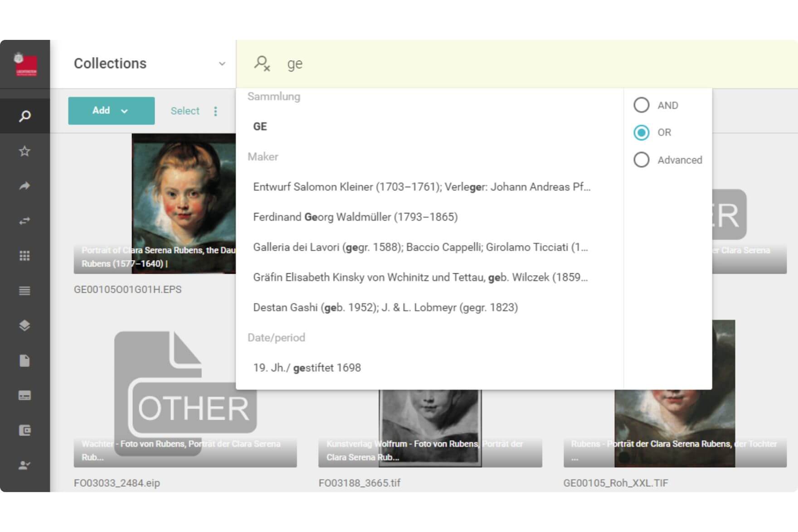This screenshot has width=798, height=532.
Task: Click the Sammlung category heading
Action: pyautogui.click(x=274, y=97)
